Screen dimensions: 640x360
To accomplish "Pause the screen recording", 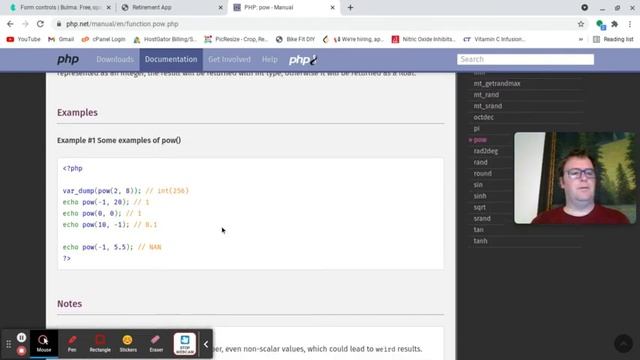I will 22,338.
